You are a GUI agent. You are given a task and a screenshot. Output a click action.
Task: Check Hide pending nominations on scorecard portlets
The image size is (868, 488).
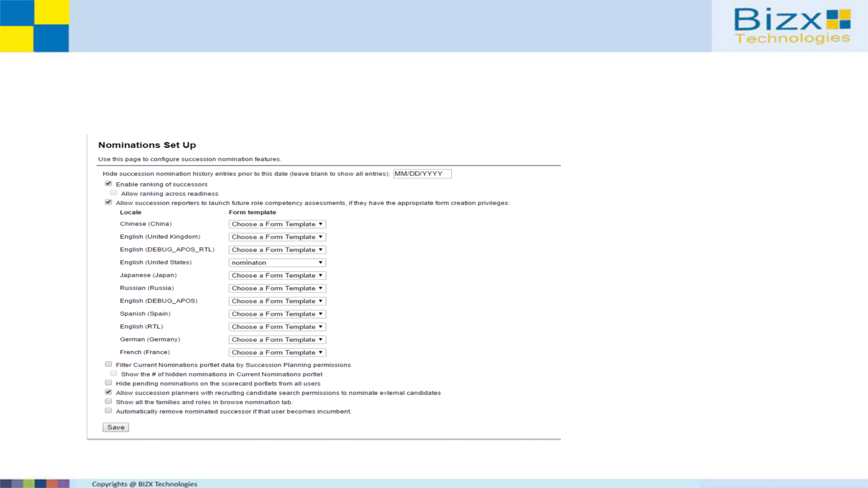tap(108, 383)
